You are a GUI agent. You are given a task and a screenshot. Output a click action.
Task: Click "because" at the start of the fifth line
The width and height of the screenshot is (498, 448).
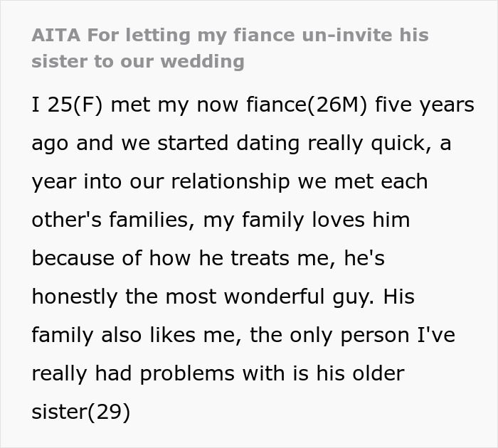pyautogui.click(x=73, y=258)
